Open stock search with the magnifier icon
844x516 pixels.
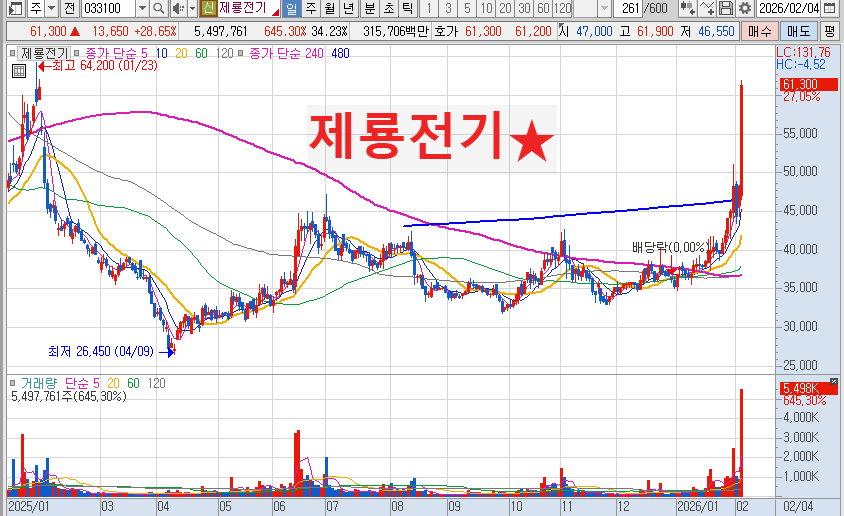coord(158,8)
